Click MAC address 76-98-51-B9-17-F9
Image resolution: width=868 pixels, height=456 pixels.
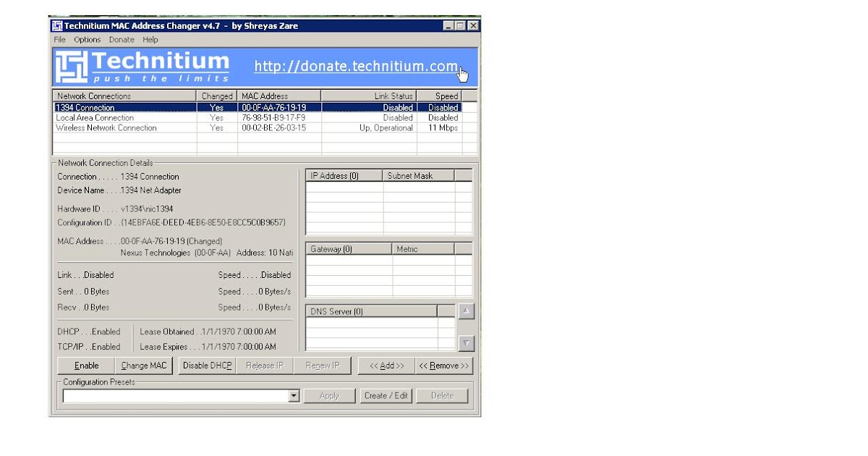pos(273,117)
